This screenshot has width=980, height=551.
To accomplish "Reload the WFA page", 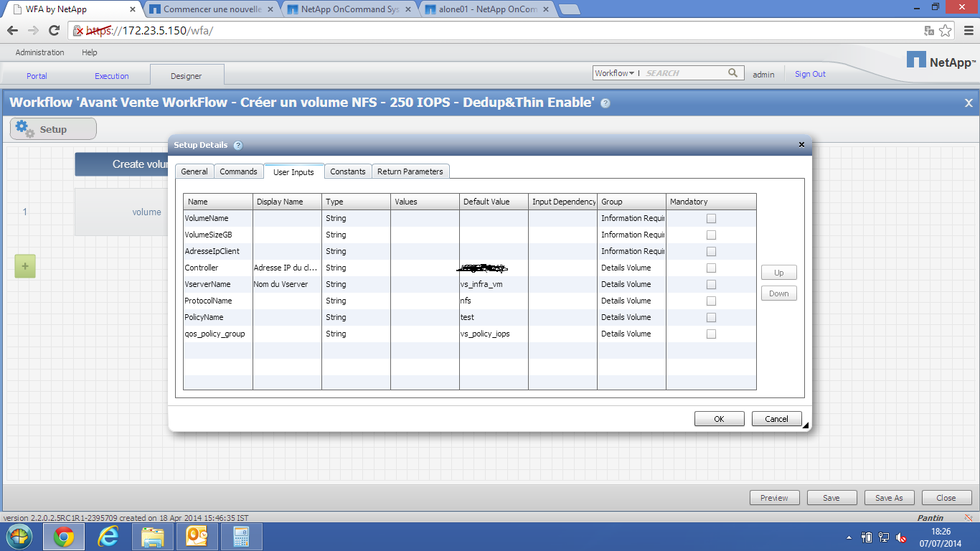I will pos(54,30).
